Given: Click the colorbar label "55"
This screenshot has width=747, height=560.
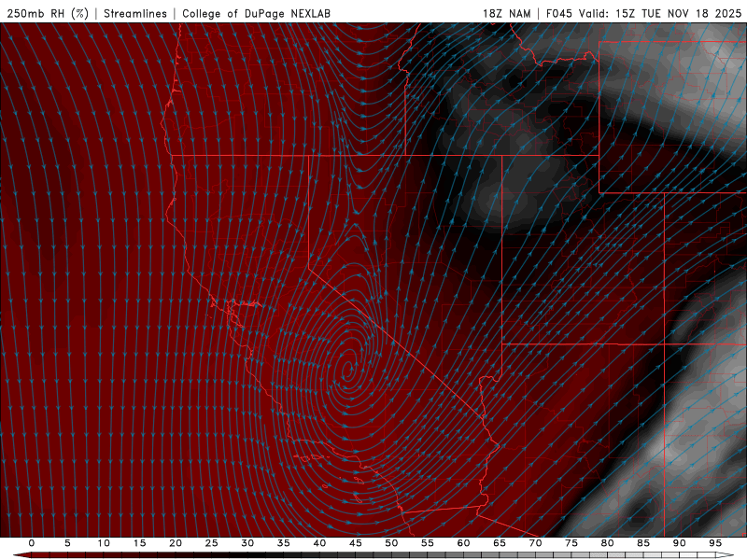Looking at the screenshot, I should 428,543.
